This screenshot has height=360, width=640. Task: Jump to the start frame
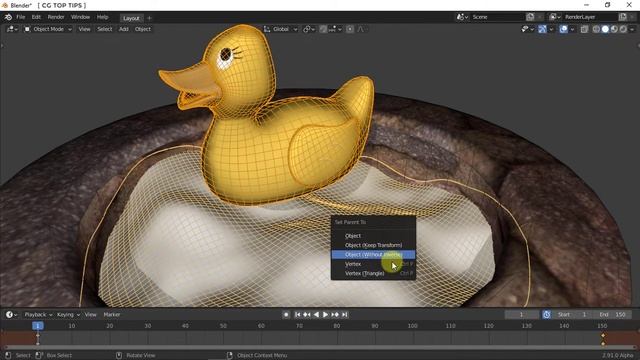coord(298,315)
